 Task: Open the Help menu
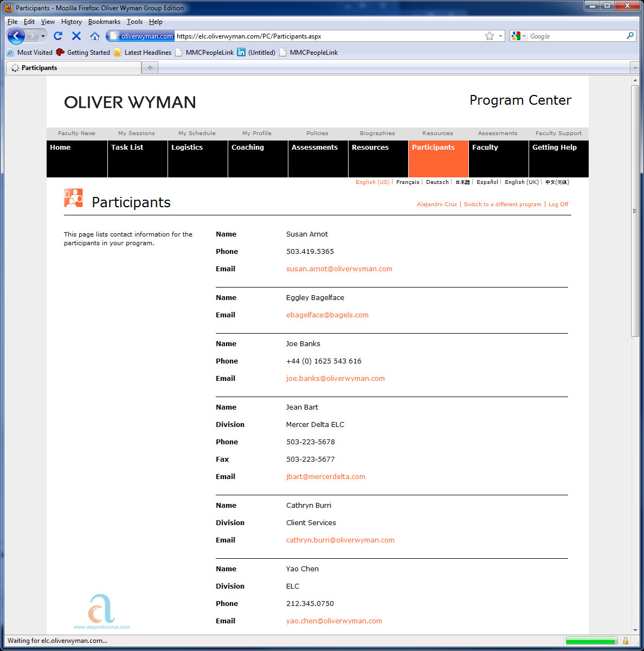156,22
